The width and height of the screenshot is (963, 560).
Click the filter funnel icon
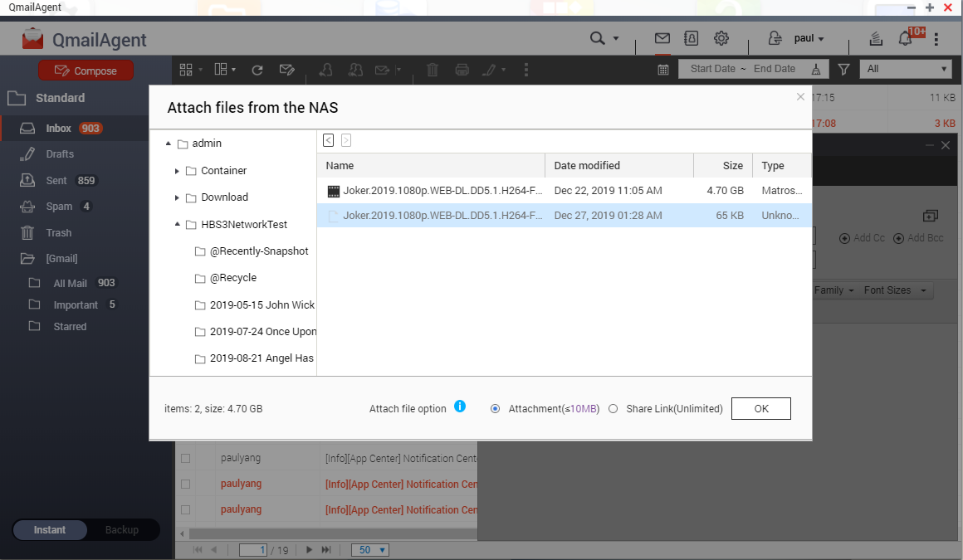click(843, 70)
